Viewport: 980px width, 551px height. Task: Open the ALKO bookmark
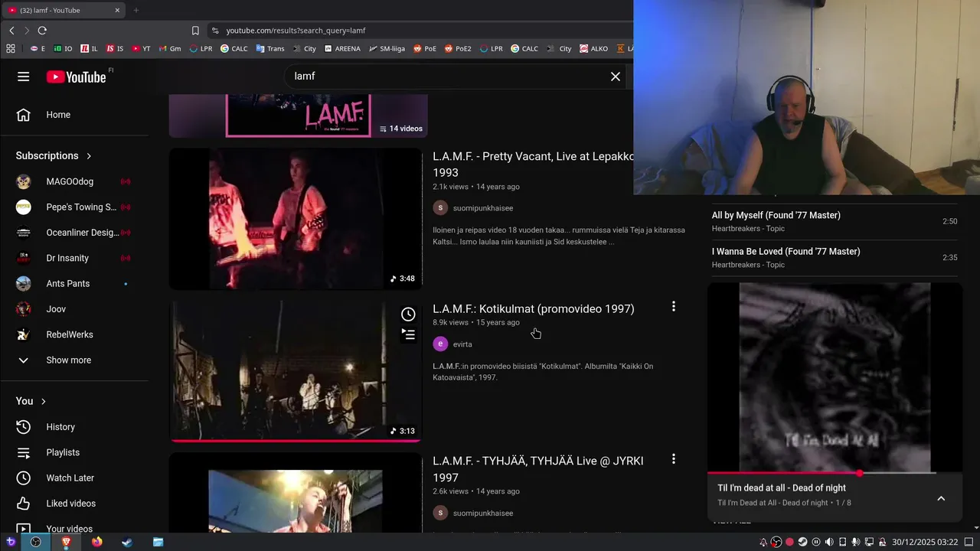[594, 48]
